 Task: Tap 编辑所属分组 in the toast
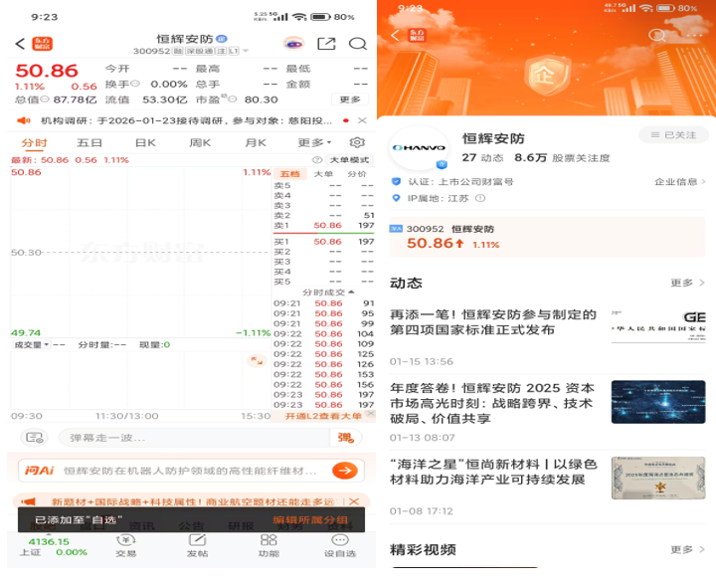pyautogui.click(x=310, y=520)
